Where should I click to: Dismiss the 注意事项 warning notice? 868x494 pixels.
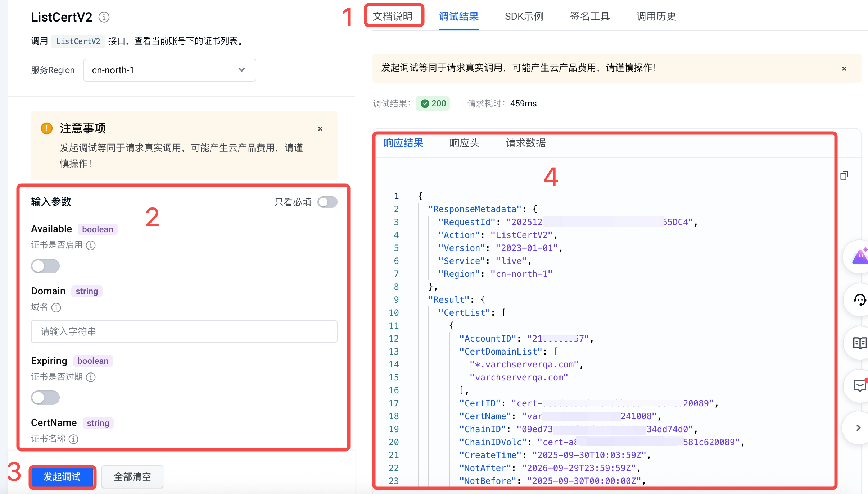pos(320,129)
